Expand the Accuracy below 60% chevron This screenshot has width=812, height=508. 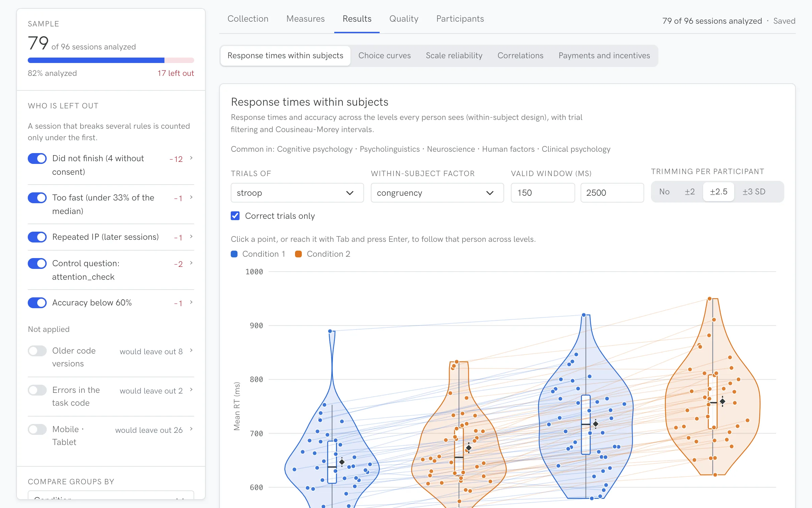191,302
